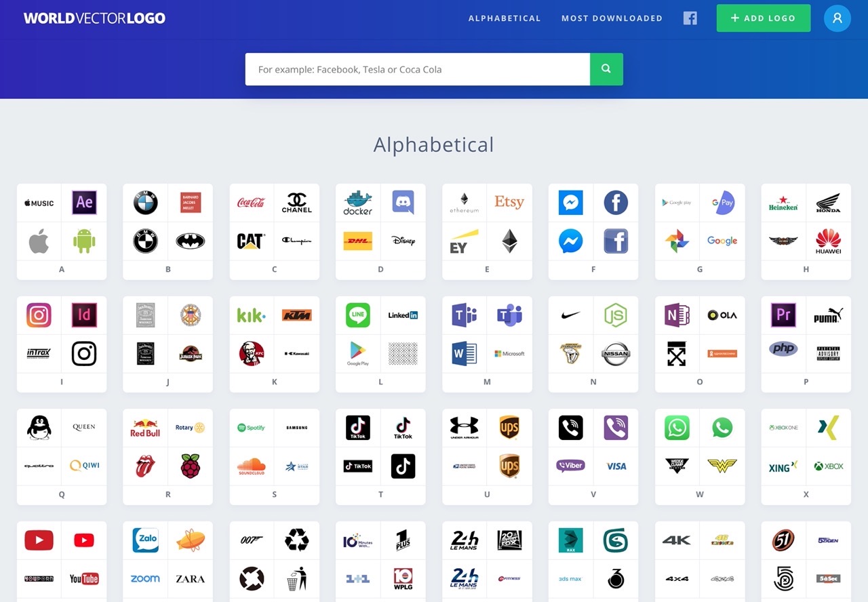Select the Etsy logo thumbnail

(x=509, y=202)
